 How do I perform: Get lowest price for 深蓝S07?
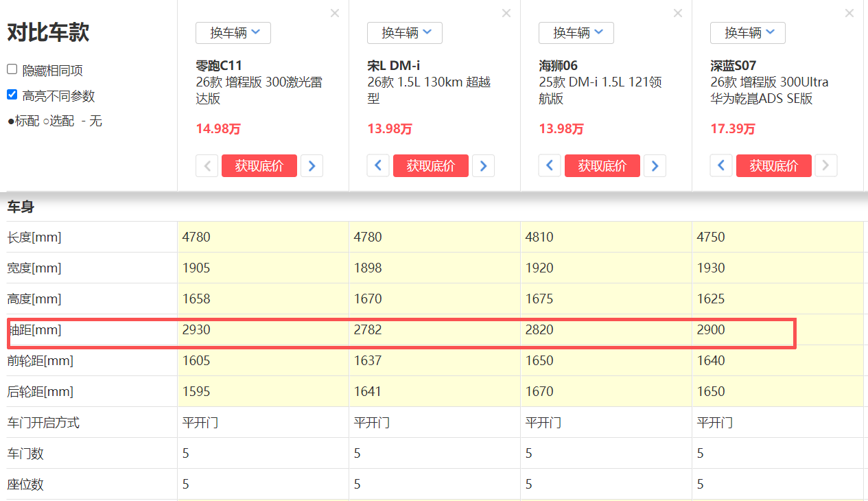[x=773, y=165]
